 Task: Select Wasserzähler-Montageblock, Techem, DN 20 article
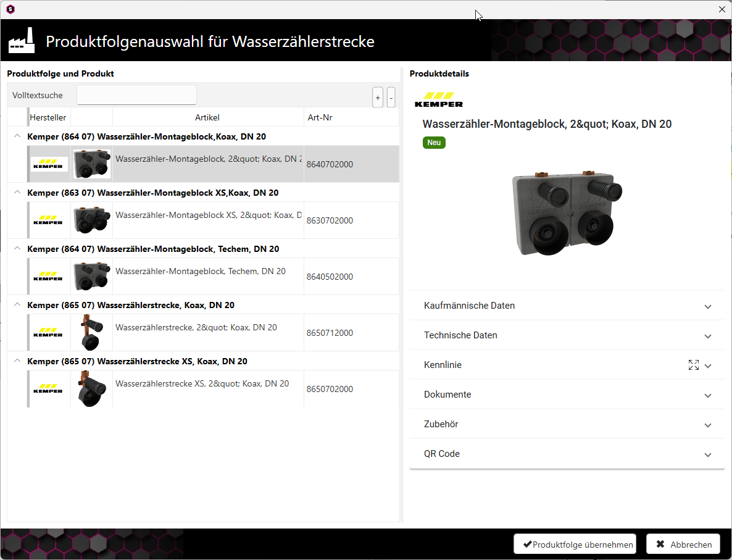click(200, 272)
